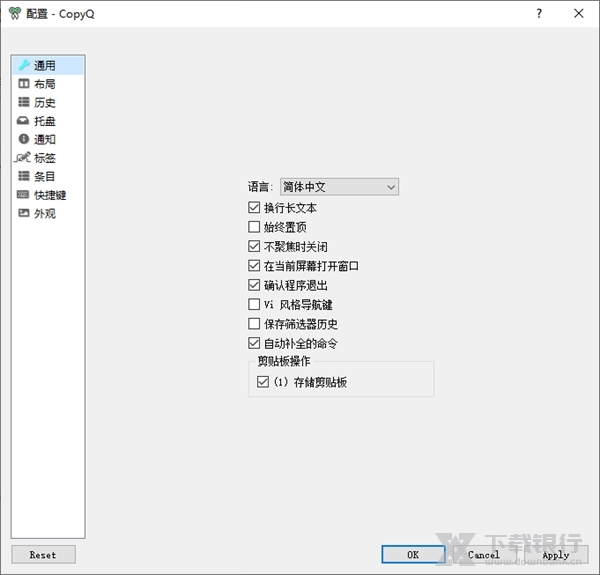Image resolution: width=600 pixels, height=575 pixels.
Task: Click the picture icon beside 外观
Action: coord(24,213)
